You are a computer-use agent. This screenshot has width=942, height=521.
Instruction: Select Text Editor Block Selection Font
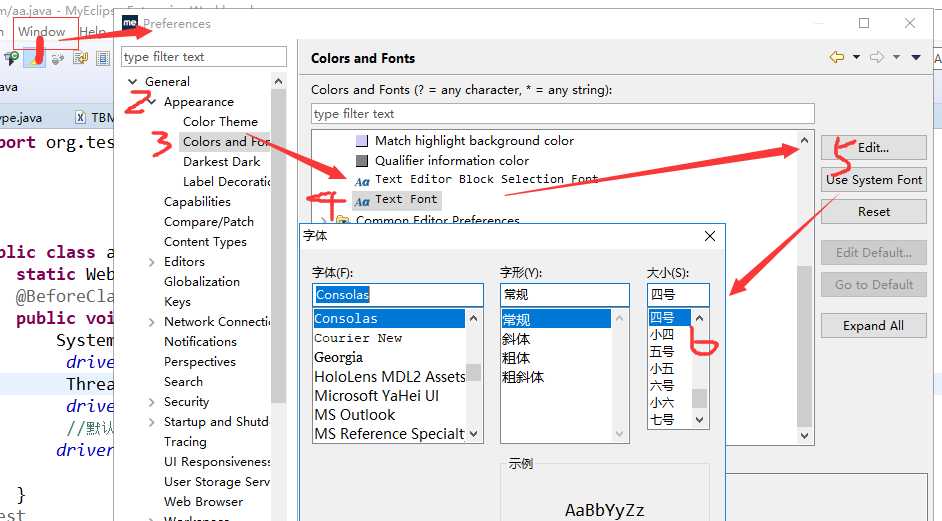tap(486, 180)
